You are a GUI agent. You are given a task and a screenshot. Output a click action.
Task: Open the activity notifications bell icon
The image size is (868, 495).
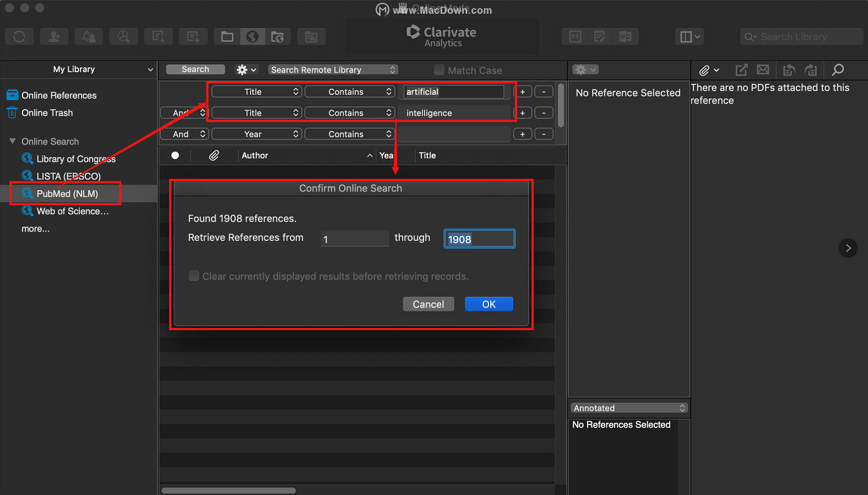[89, 36]
